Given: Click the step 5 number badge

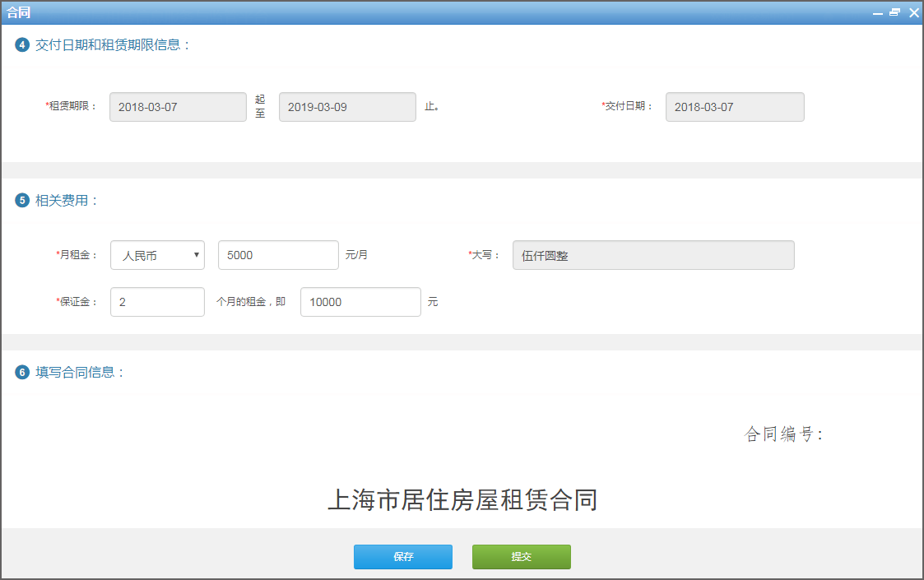Looking at the screenshot, I should click(22, 201).
